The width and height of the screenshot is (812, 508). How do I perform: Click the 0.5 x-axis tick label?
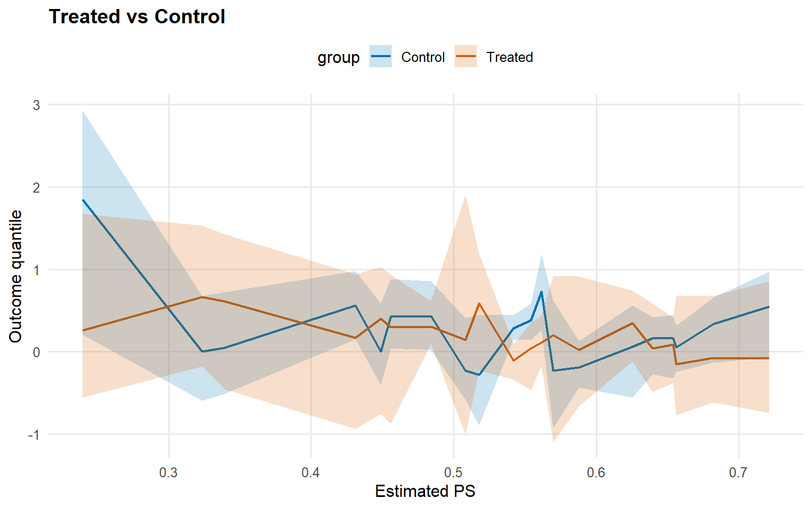(454, 473)
